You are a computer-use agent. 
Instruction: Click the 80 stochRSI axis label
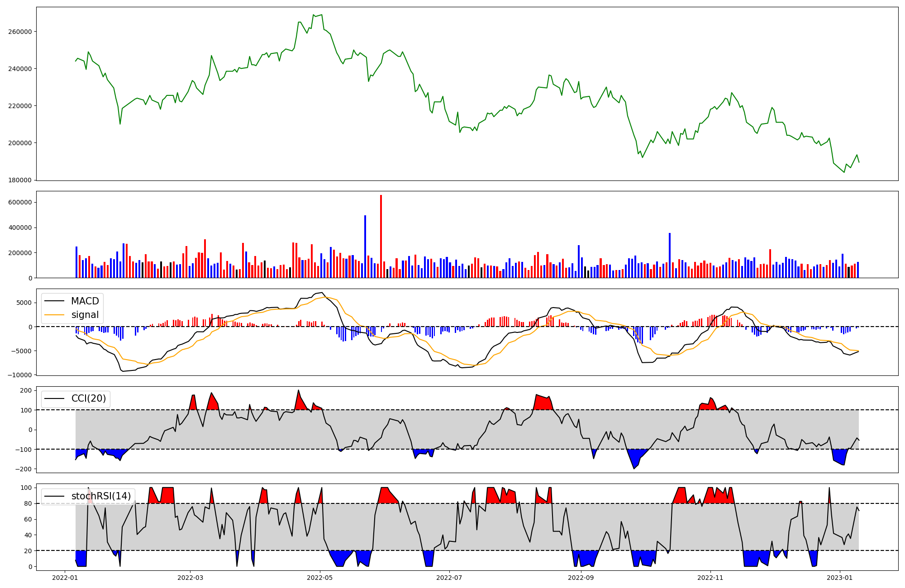(28, 503)
